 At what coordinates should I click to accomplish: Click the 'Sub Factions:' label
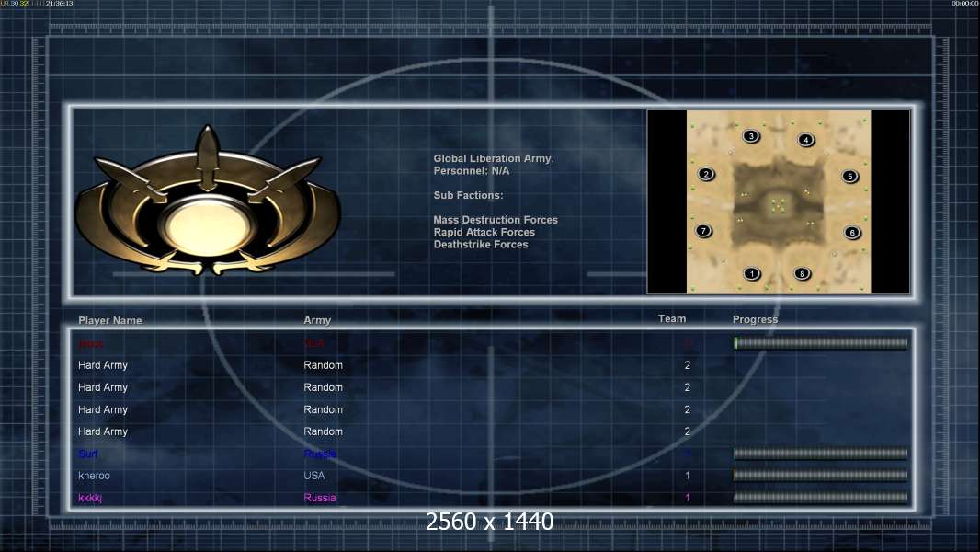pos(468,195)
